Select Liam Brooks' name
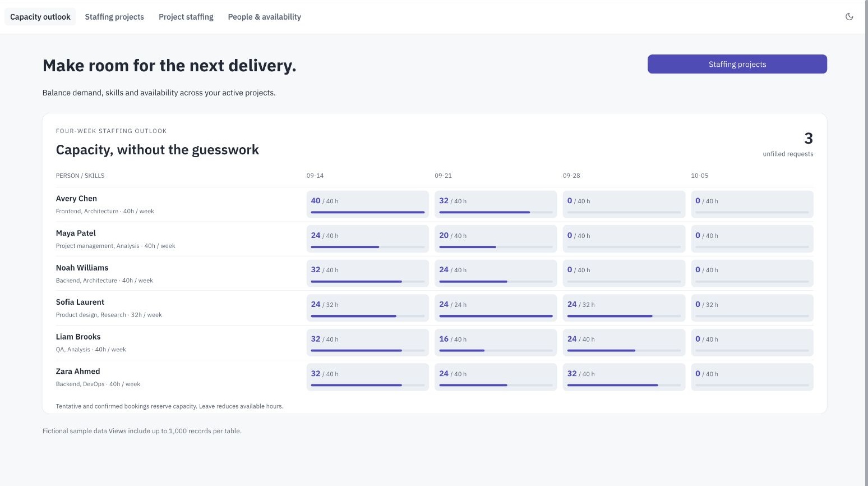The image size is (868, 486). [79, 337]
